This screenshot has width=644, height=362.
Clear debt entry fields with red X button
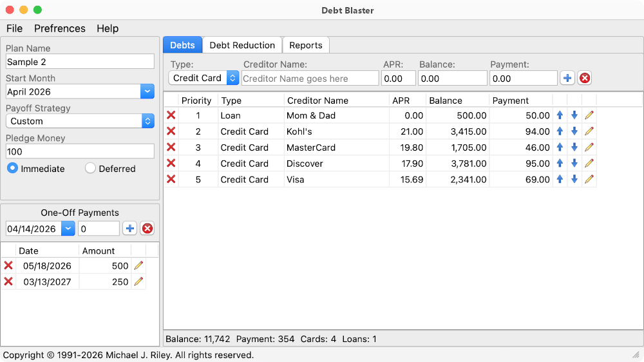point(584,78)
